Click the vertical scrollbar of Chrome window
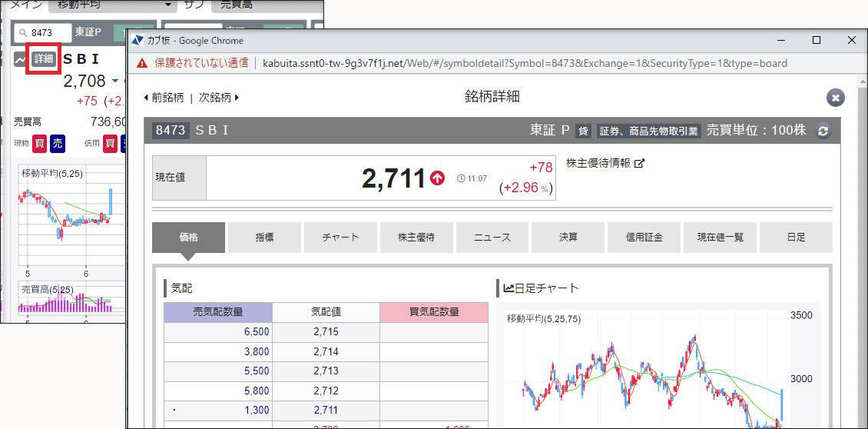 point(863,252)
